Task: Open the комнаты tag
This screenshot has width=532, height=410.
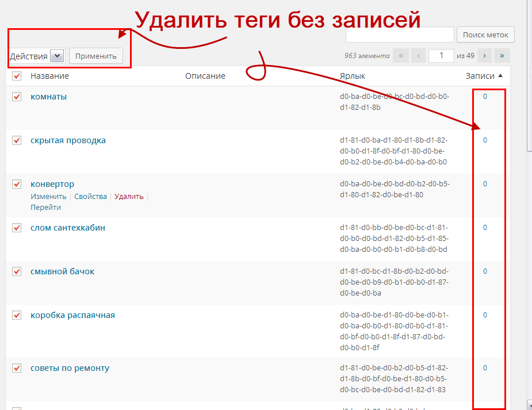Action: coord(48,97)
